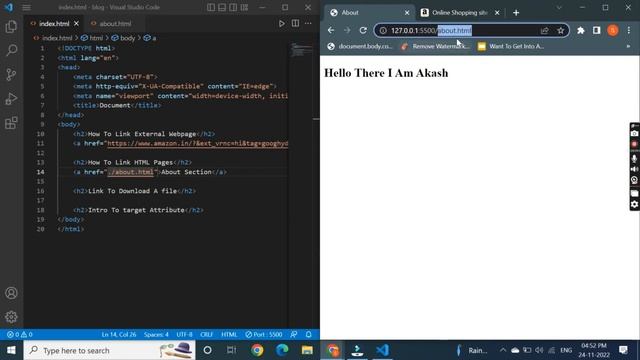Viewport: 640px width, 360px height.
Task: Toggle primary side bar layout button
Action: pos(211,7)
